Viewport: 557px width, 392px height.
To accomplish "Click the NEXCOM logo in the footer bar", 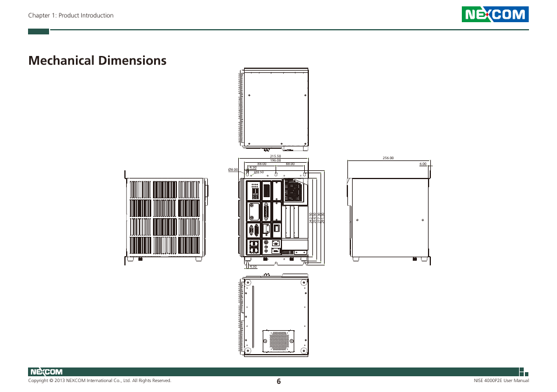I will tap(46, 372).
